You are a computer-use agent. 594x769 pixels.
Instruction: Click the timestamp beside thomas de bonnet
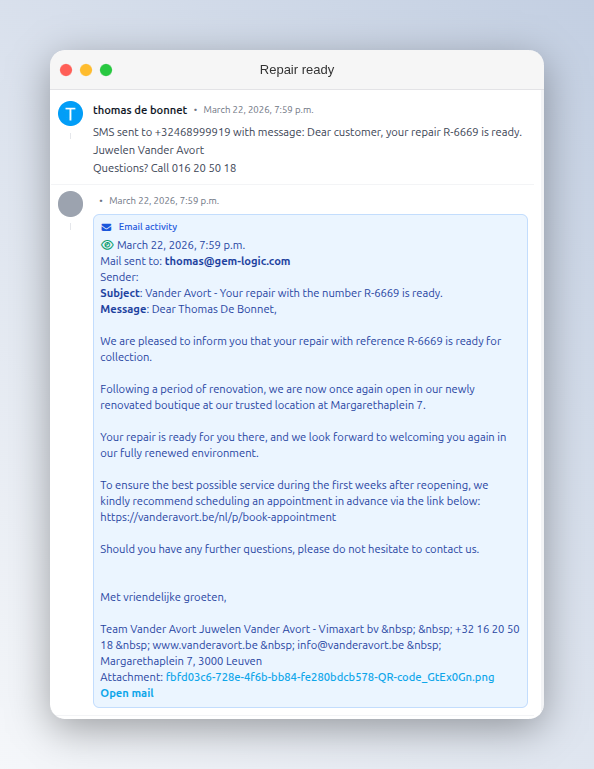tap(258, 110)
